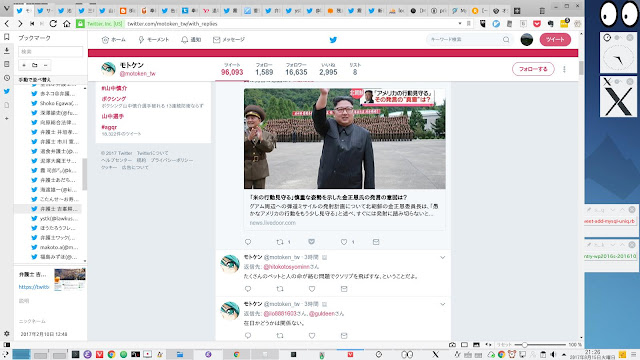Add a new web panel
The height and width of the screenshot is (360, 640).
point(7,118)
